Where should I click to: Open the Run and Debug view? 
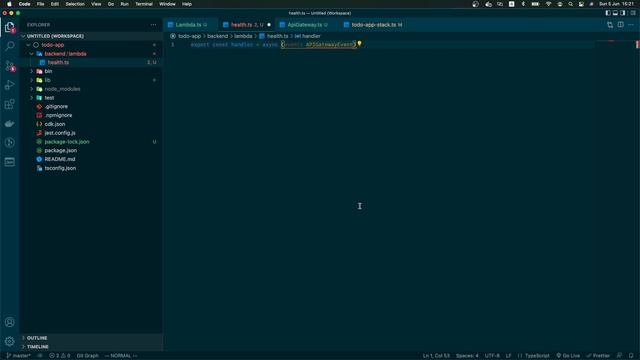(x=10, y=85)
